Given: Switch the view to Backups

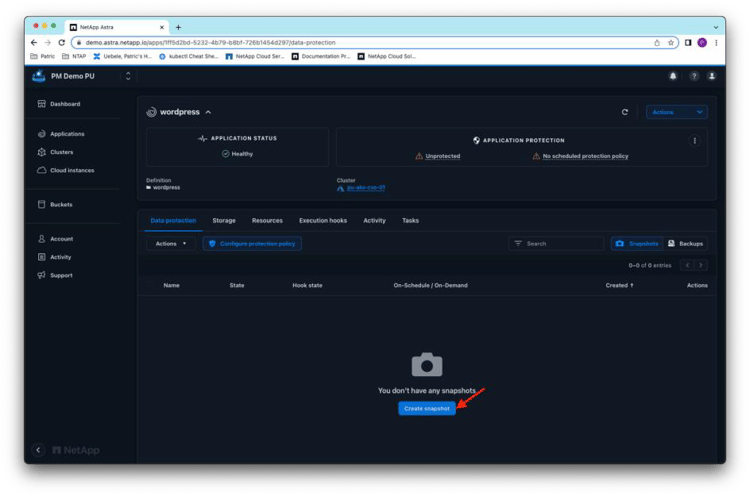Looking at the screenshot, I should coord(685,243).
